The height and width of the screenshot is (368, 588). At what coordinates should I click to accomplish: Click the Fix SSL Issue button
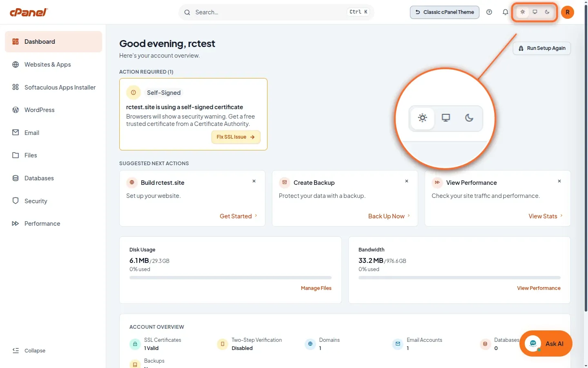236,137
